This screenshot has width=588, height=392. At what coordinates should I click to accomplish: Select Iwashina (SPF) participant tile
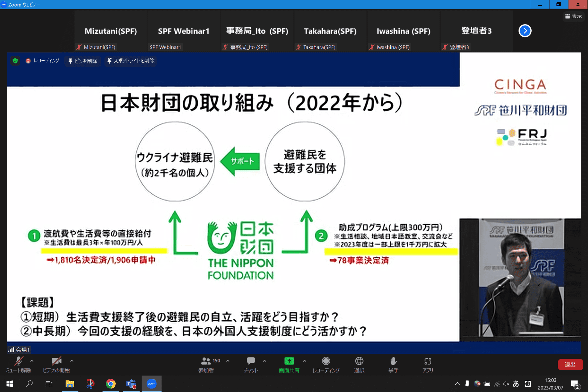(404, 31)
